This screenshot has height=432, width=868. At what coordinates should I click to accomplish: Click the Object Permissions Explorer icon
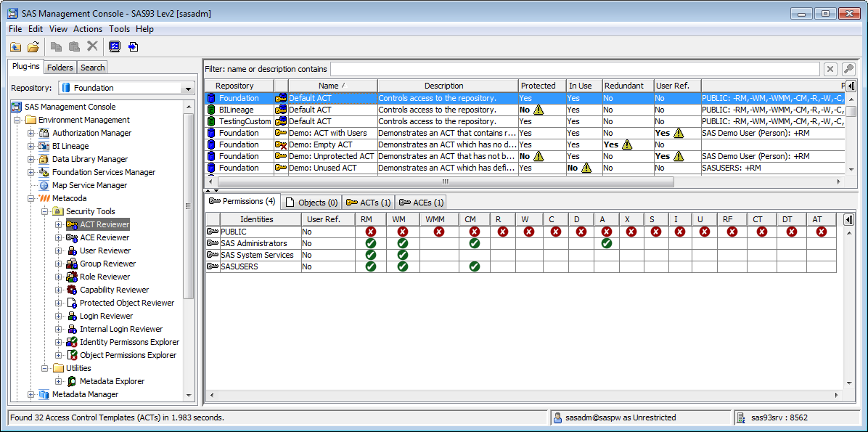71,355
